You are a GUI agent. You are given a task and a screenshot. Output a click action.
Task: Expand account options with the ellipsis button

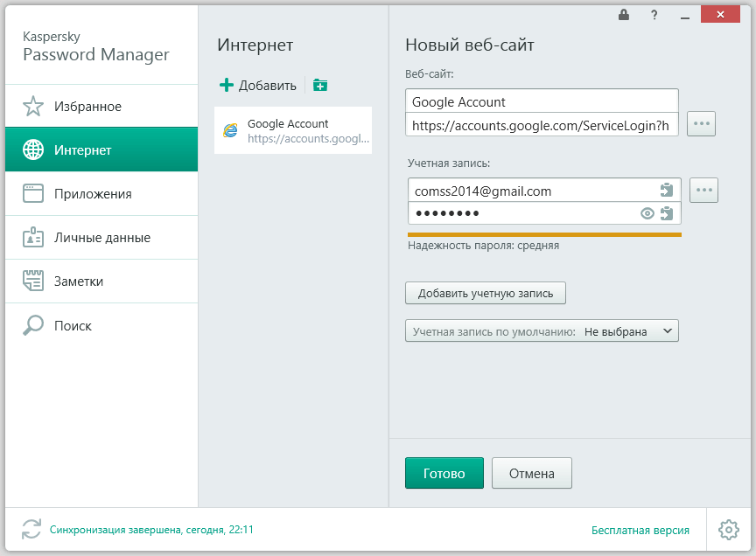(x=703, y=190)
